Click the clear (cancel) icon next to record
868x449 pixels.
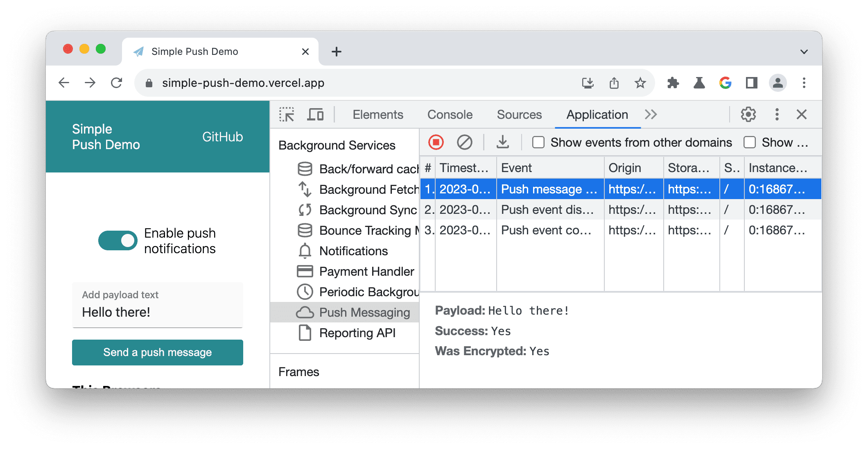coord(465,143)
